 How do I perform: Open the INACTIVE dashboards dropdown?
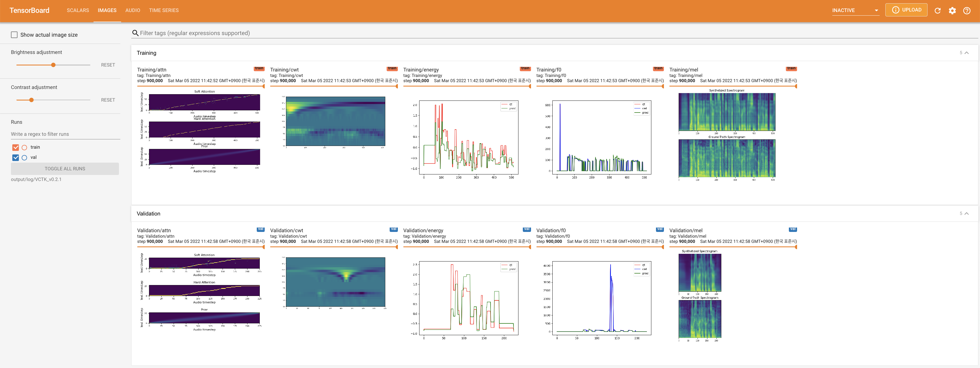pyautogui.click(x=855, y=10)
